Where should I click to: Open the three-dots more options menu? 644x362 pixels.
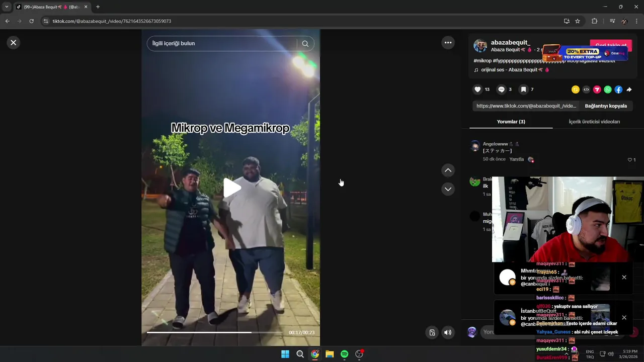[448, 43]
